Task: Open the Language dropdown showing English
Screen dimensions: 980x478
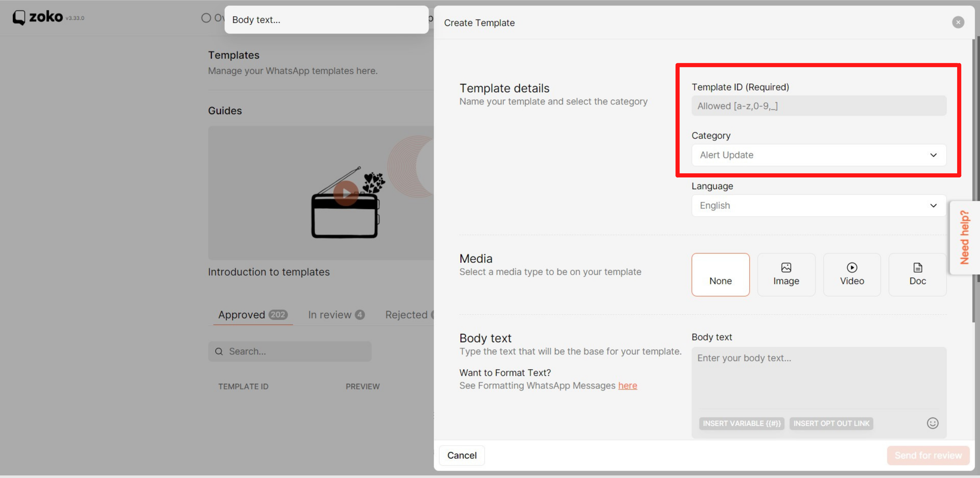Action: (x=818, y=206)
